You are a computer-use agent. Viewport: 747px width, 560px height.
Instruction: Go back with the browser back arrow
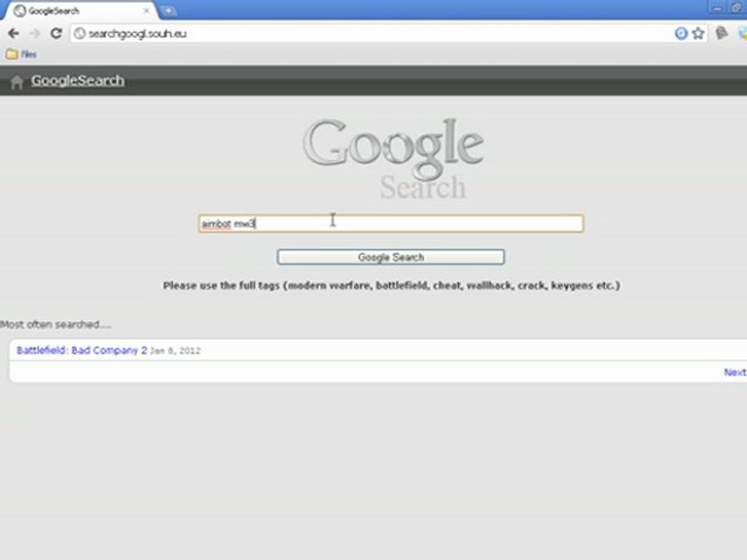tap(13, 33)
